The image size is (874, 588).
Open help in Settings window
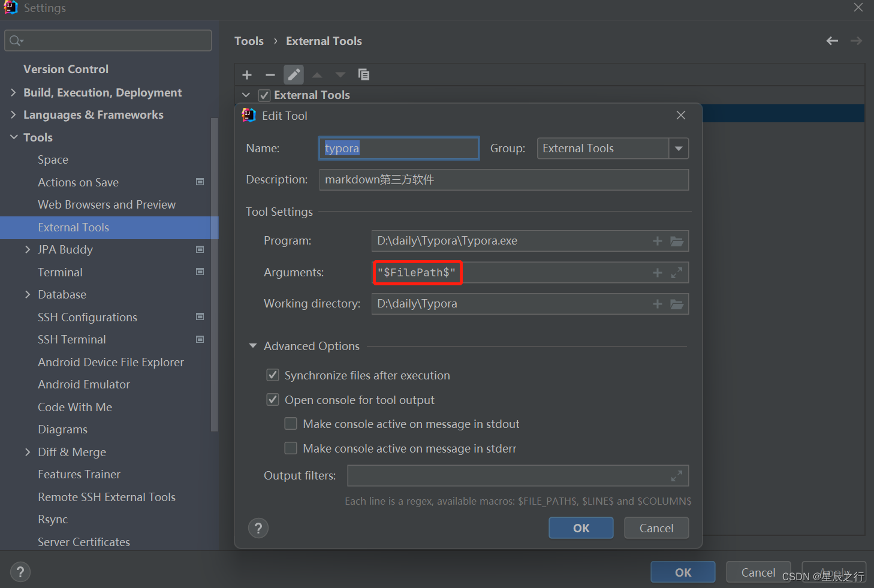(20, 572)
